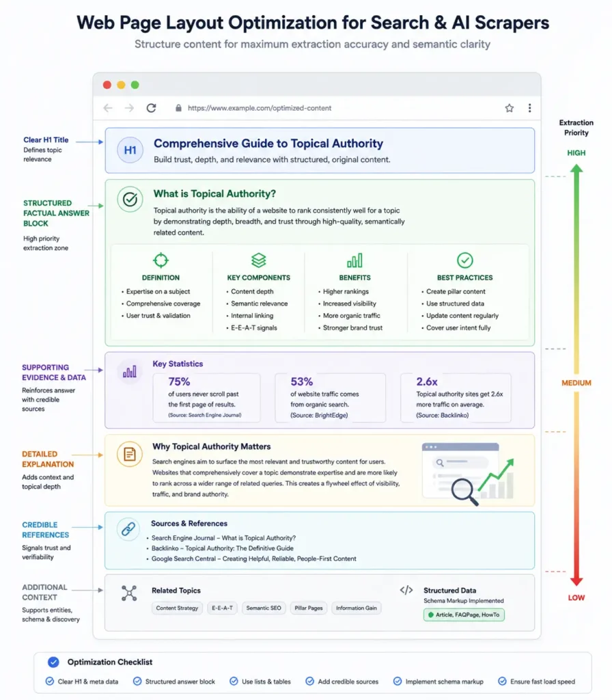Click the search growth illustration thumbnail
This screenshot has height=700, width=612.
click(x=468, y=474)
